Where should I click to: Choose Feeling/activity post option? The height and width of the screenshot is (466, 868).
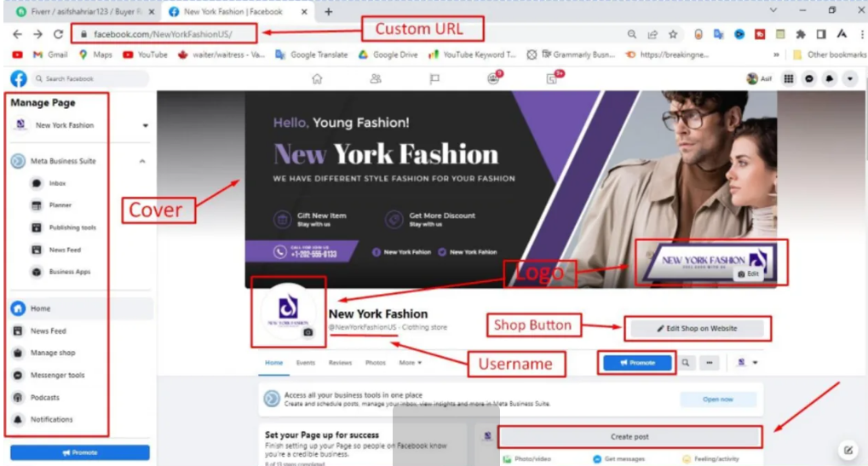(710, 459)
